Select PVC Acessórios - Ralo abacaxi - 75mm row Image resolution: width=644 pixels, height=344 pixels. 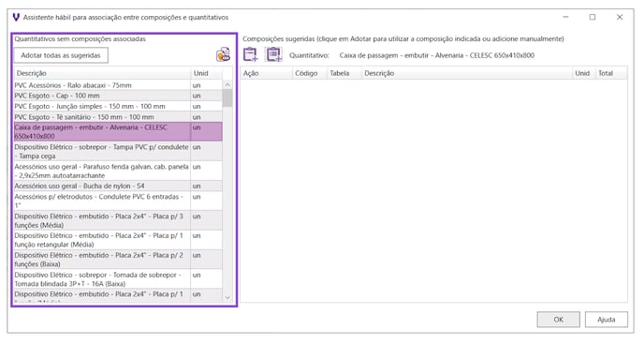point(118,85)
